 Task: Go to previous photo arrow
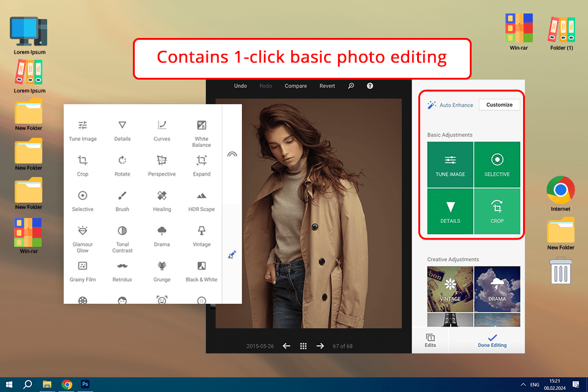point(287,346)
